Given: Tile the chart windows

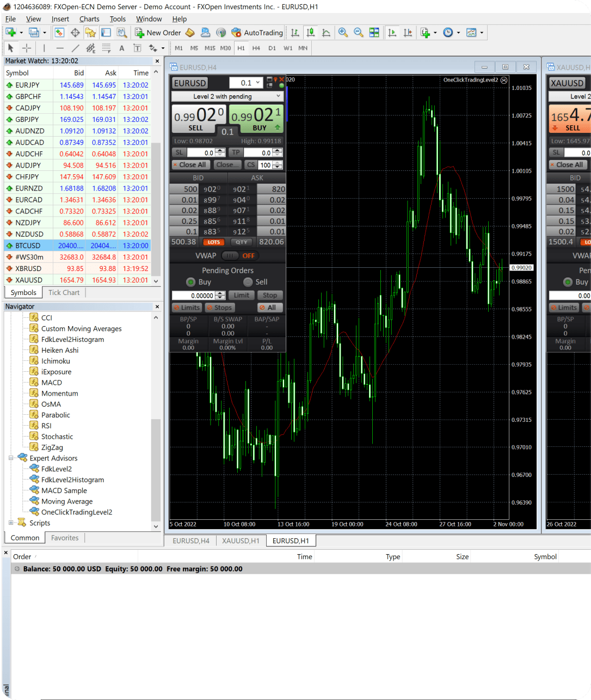Looking at the screenshot, I should (374, 32).
